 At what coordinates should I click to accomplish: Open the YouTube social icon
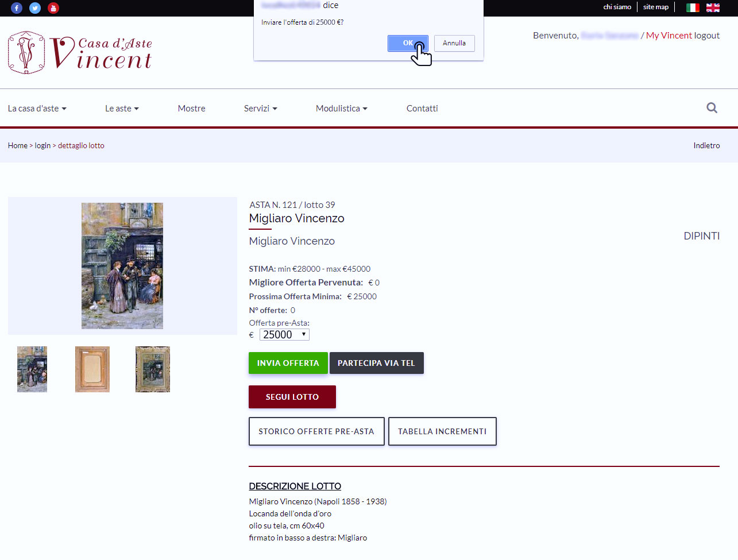[x=53, y=8]
